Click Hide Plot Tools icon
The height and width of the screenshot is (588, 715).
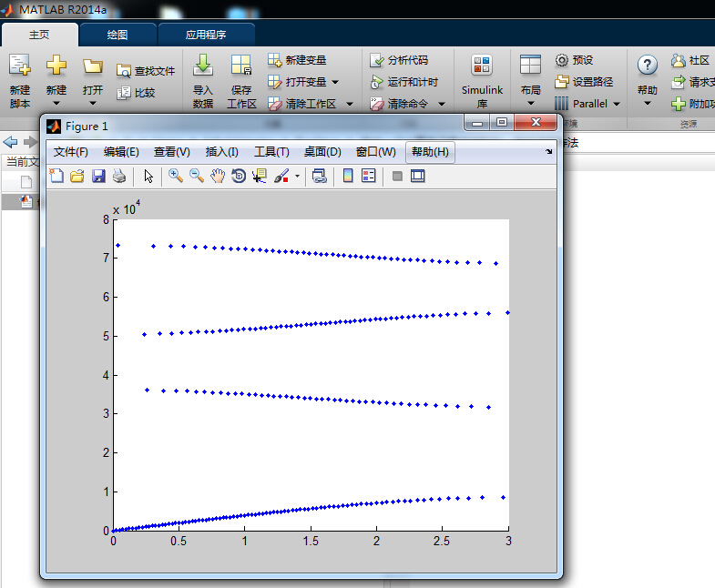[x=397, y=176]
